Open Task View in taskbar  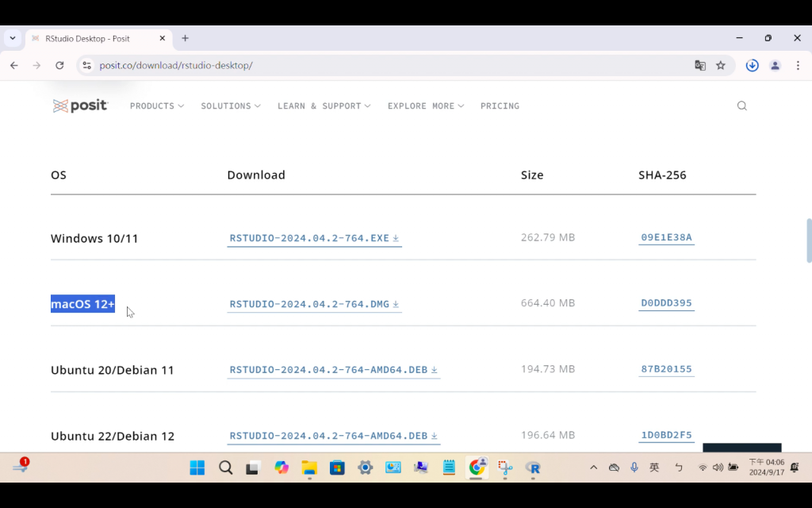pyautogui.click(x=253, y=468)
